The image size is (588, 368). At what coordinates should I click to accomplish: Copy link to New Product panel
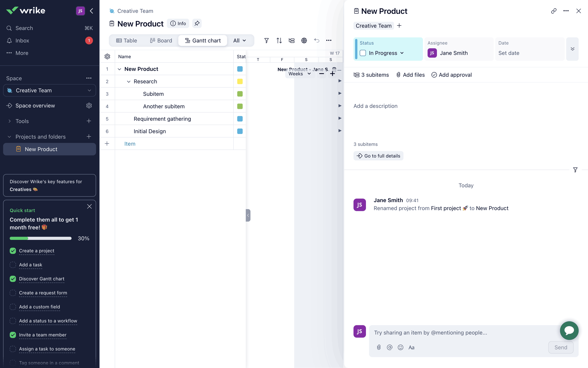[554, 11]
